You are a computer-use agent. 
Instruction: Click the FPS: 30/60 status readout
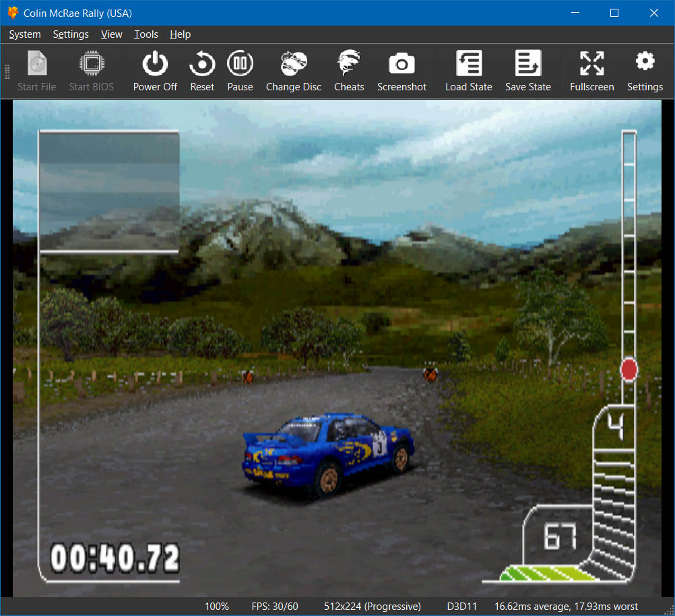[x=275, y=607]
